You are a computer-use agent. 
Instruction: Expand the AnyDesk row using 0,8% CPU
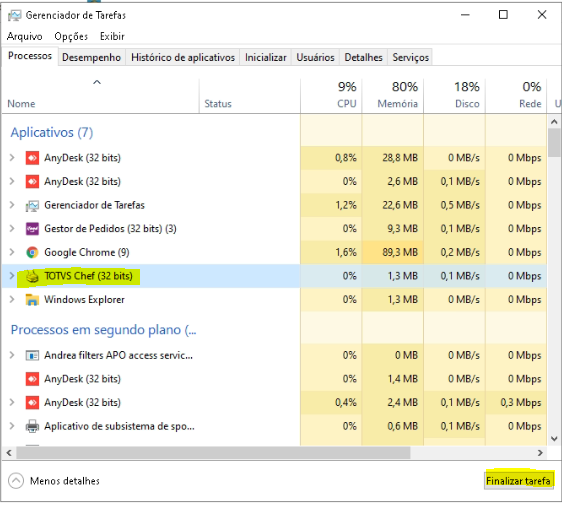12,157
